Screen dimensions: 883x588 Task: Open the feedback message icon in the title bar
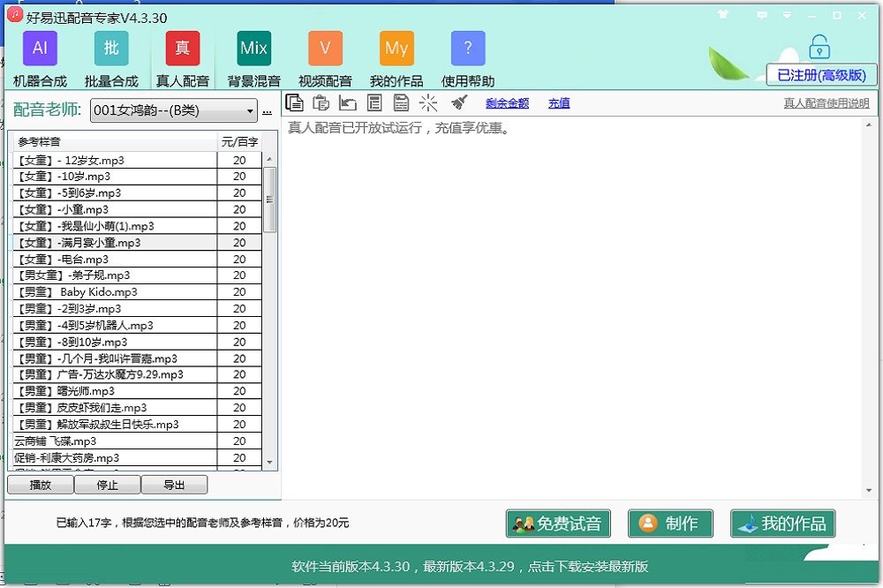[762, 15]
